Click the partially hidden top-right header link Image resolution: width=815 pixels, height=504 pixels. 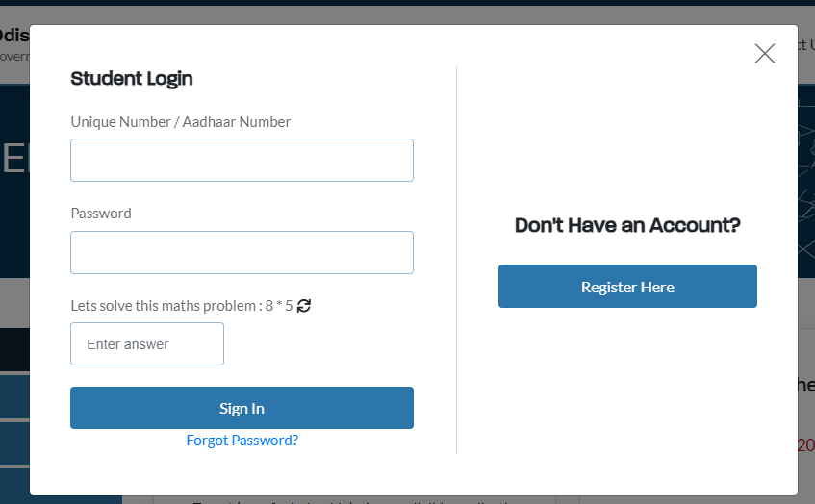pyautogui.click(x=806, y=44)
